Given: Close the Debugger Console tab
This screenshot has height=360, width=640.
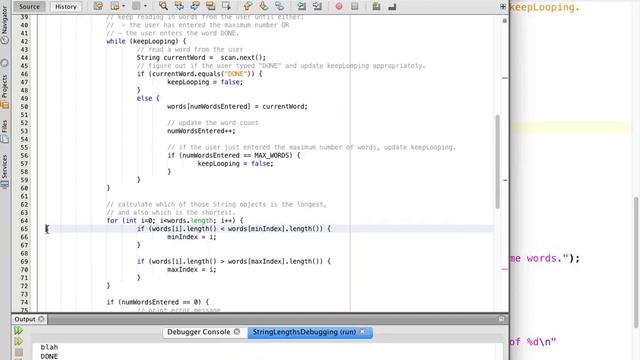Looking at the screenshot, I should pos(237,332).
